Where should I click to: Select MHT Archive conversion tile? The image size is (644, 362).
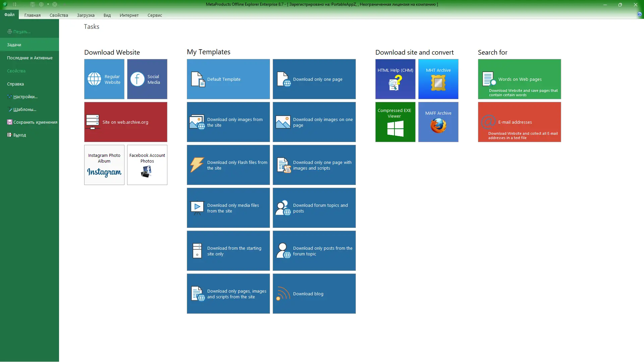[x=438, y=79]
